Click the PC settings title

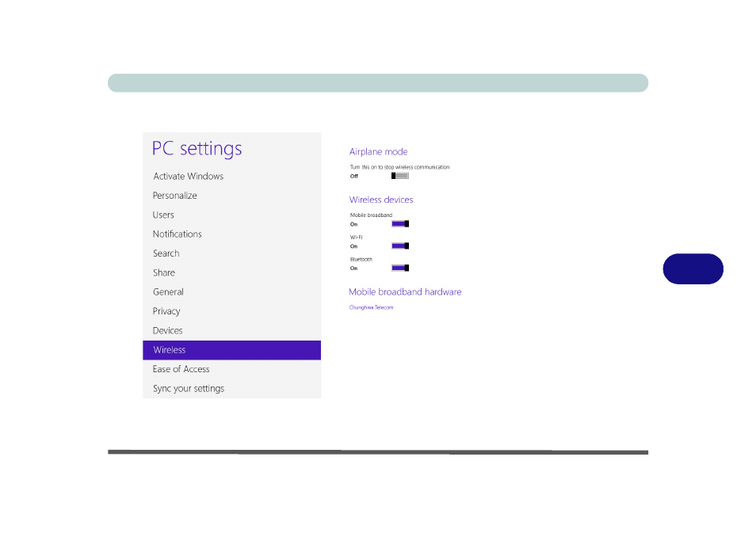click(x=197, y=148)
